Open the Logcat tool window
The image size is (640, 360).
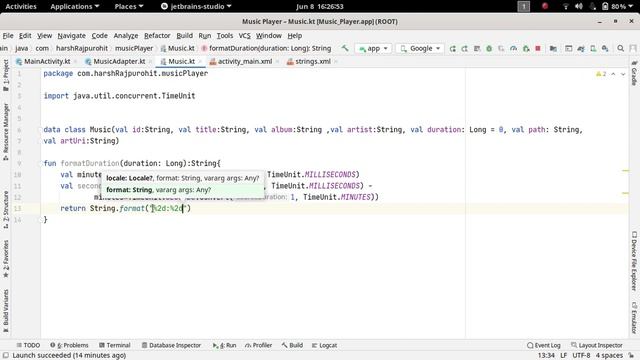(x=324, y=345)
